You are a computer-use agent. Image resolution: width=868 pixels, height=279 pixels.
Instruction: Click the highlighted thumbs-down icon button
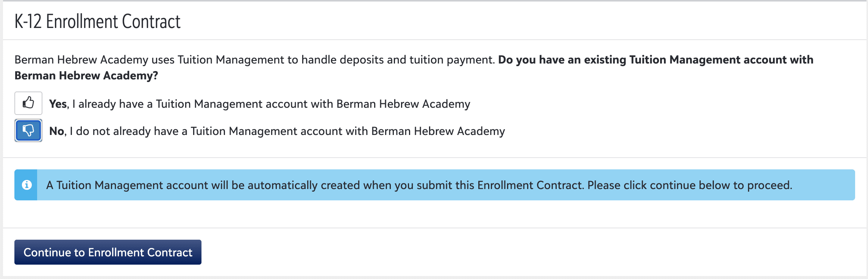(28, 130)
